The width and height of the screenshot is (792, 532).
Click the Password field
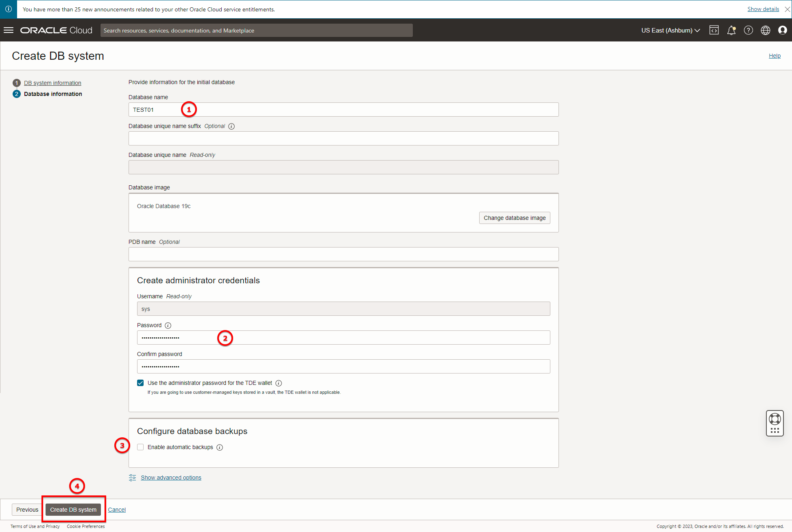click(344, 338)
